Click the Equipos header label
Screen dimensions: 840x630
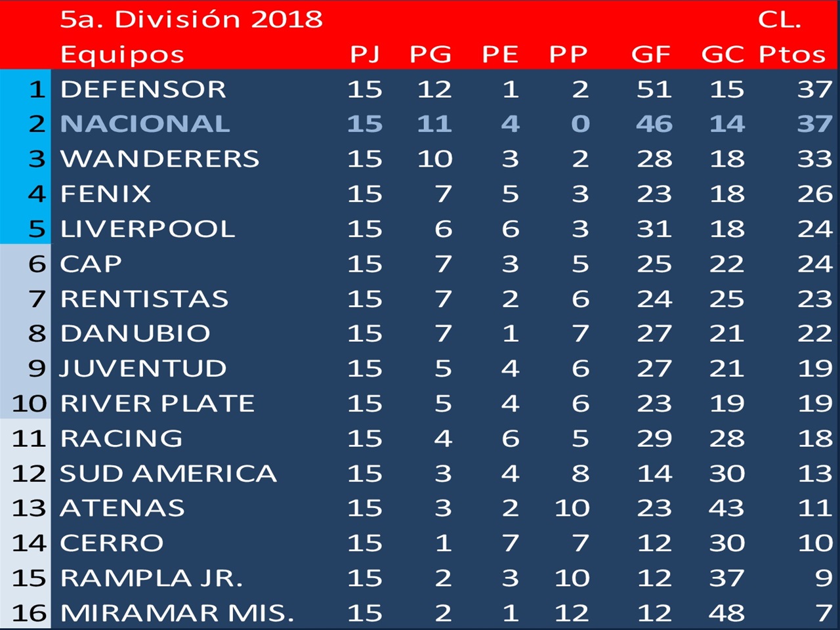coord(122,55)
